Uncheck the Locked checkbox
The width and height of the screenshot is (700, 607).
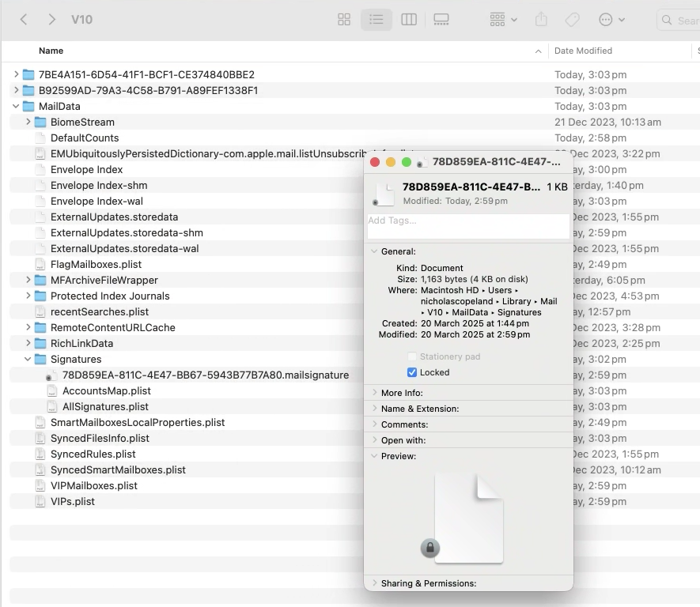point(412,372)
